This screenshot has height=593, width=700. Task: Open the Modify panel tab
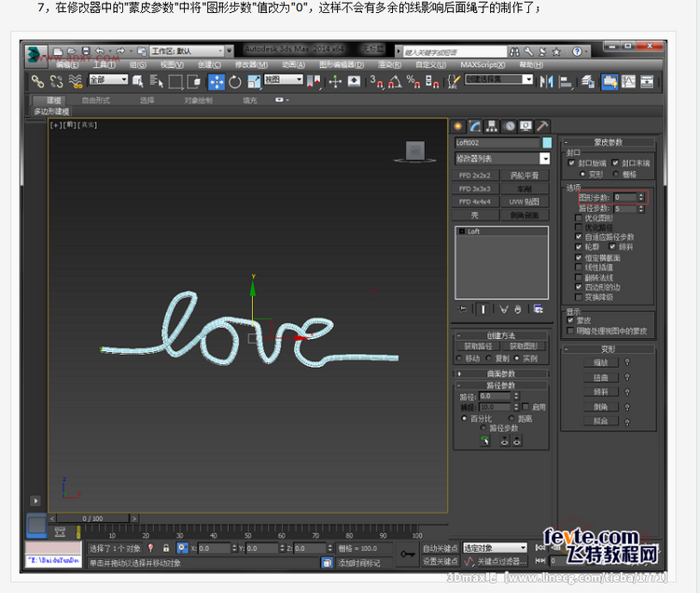pyautogui.click(x=475, y=126)
